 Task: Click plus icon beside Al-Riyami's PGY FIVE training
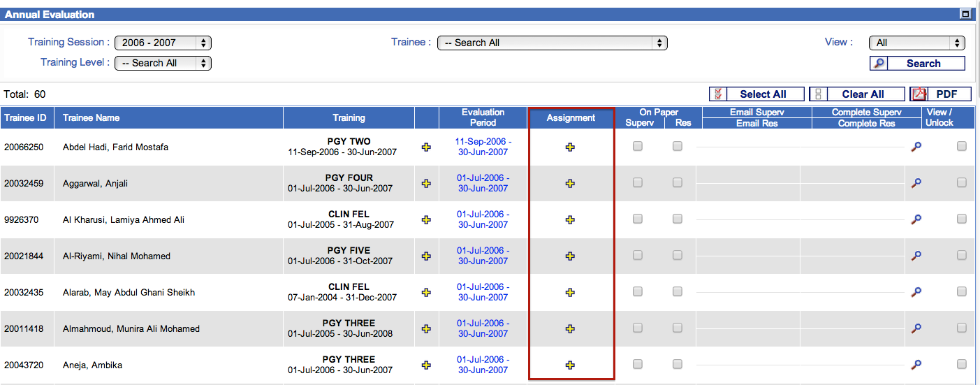pyautogui.click(x=426, y=256)
